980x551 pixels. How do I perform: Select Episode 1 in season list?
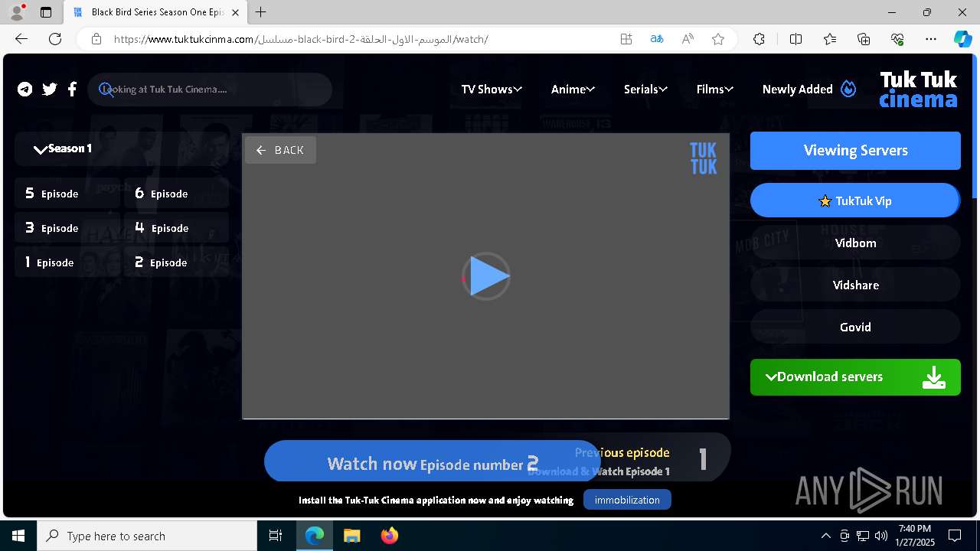click(67, 262)
